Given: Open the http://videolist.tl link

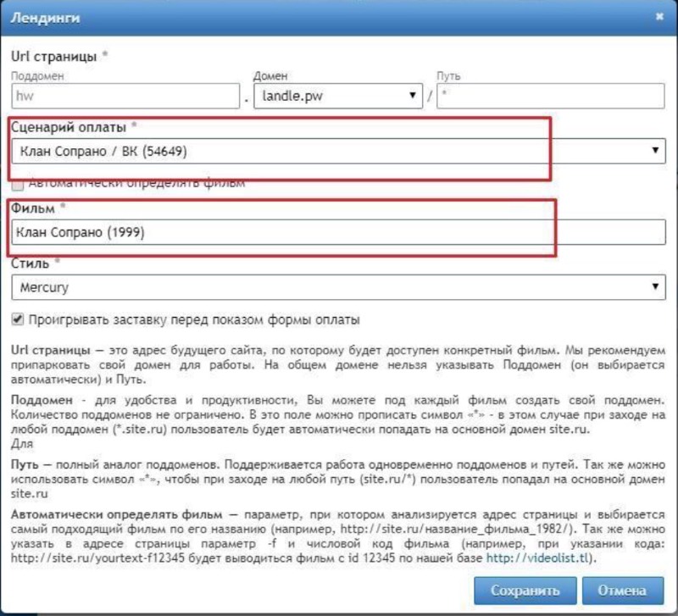Looking at the screenshot, I should [x=548, y=559].
